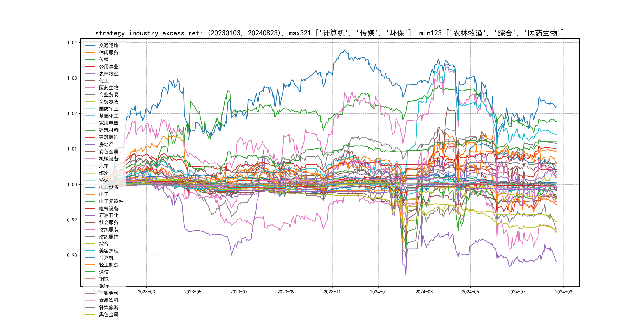Click the 国防军工 legend label
Viewport: 644px width, 322px height.
point(109,109)
